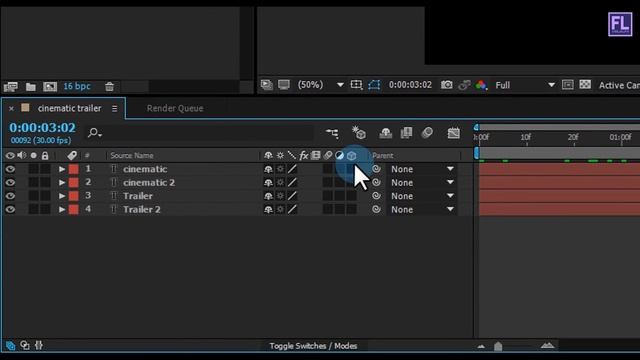The image size is (640, 360).
Task: Toggle shy switch on cinematic layer
Action: pyautogui.click(x=268, y=169)
